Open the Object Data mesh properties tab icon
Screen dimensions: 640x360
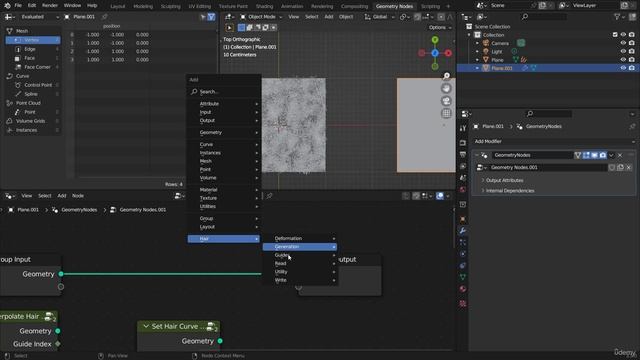[462, 277]
